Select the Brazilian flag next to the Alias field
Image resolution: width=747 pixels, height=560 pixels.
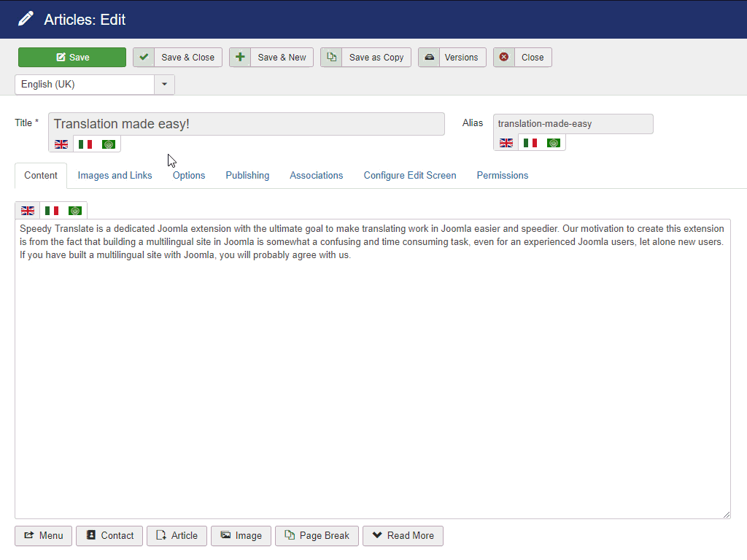pos(554,142)
